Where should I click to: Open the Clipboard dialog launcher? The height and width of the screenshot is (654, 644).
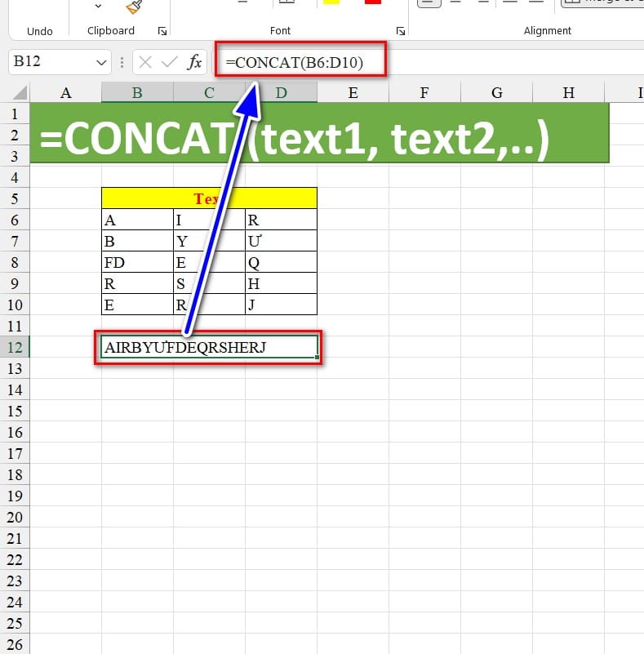162,31
